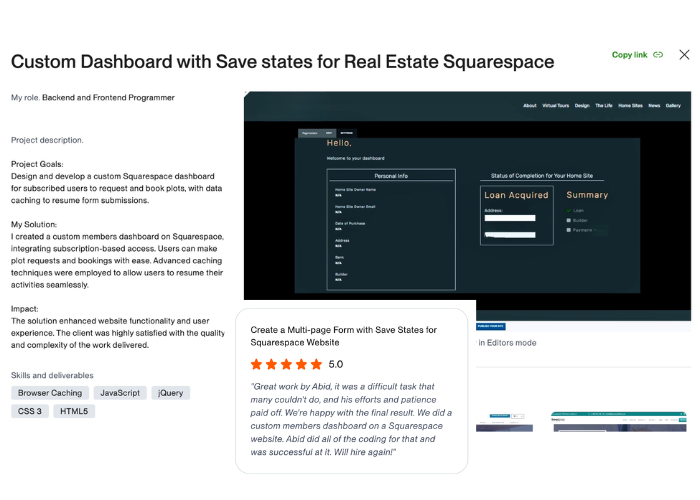Click 'News' in the screenshot's nav bar
This screenshot has width=700, height=500.
pyautogui.click(x=654, y=106)
